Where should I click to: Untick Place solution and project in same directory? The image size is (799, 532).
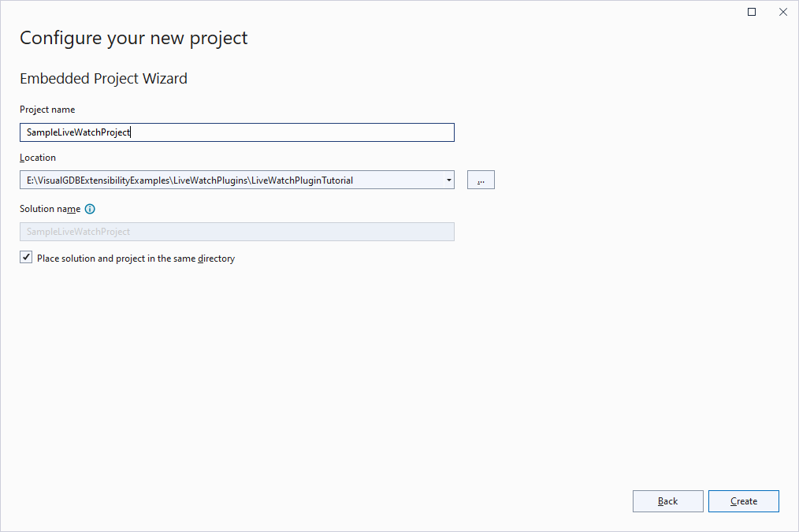26,258
